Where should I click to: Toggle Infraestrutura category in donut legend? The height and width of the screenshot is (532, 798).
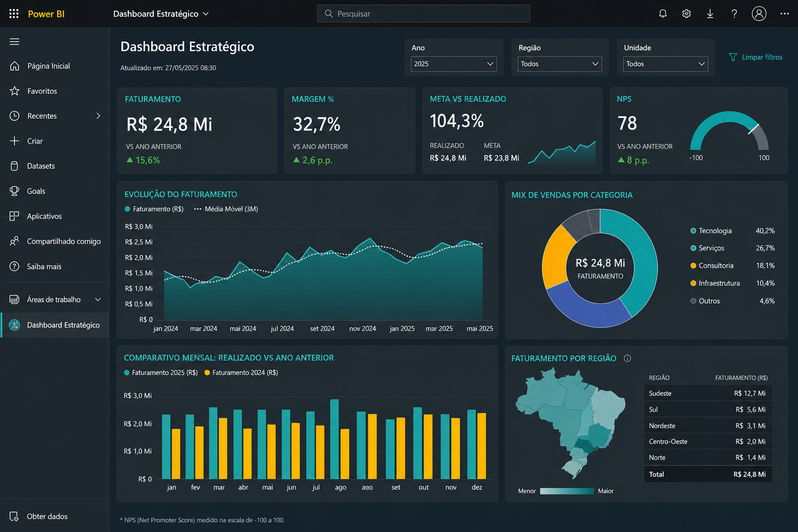pos(715,283)
